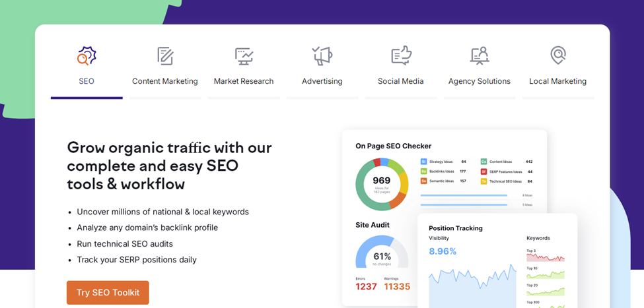The image size is (644, 308).
Task: Click the 969 ideas donut chart
Action: pos(382,184)
